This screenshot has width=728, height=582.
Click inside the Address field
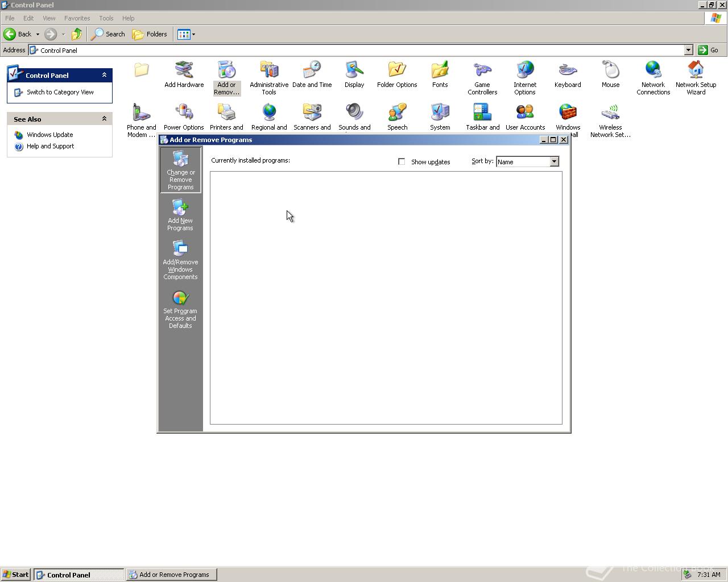(x=357, y=50)
